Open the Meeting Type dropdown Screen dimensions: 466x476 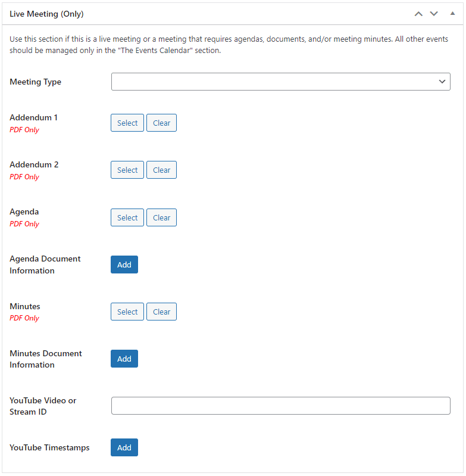tap(280, 82)
